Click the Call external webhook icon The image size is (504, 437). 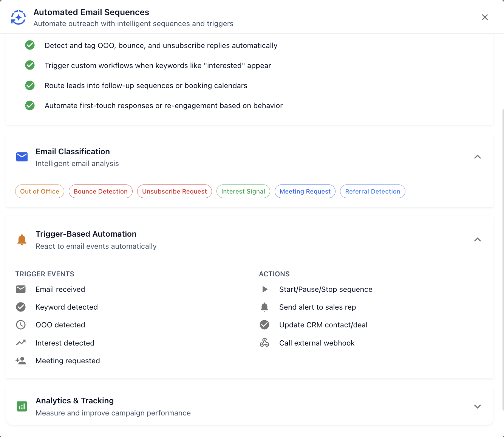tap(264, 342)
